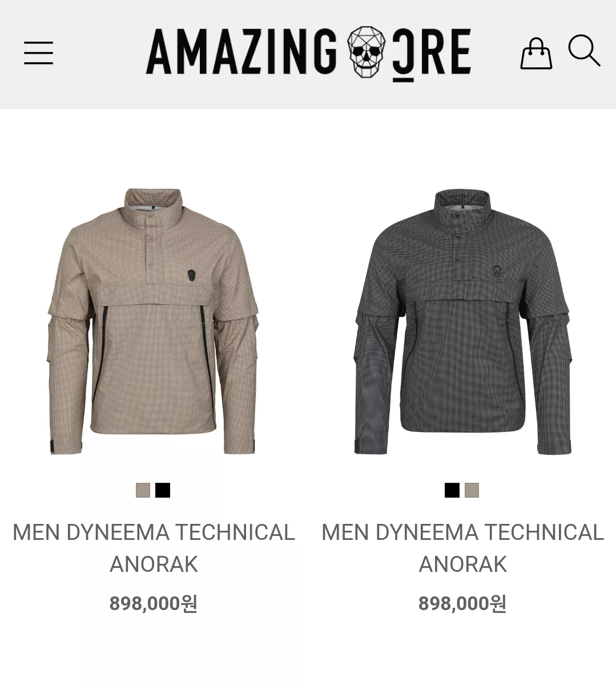Select beige swatch under left anorak
The width and height of the screenshot is (616, 686).
[x=143, y=490]
